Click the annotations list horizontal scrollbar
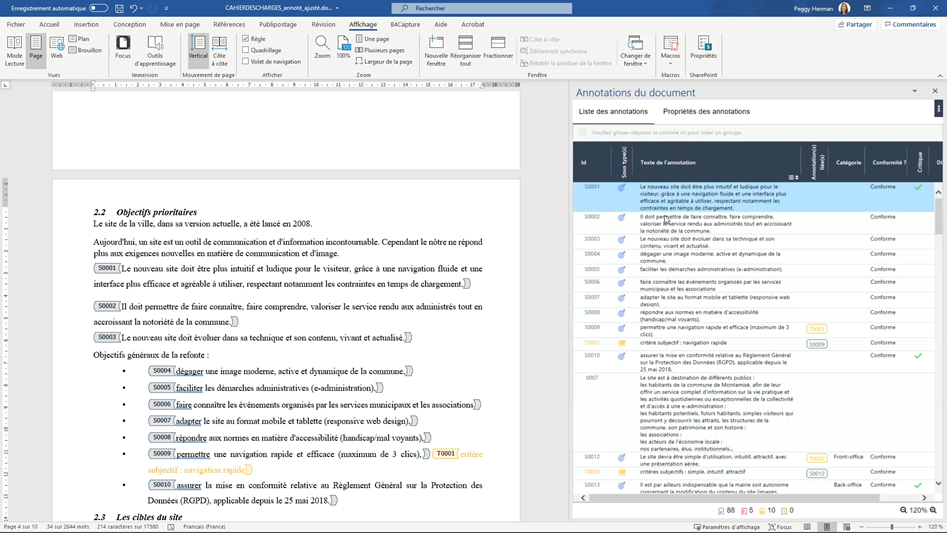Image resolution: width=947 pixels, height=533 pixels. 734,498
